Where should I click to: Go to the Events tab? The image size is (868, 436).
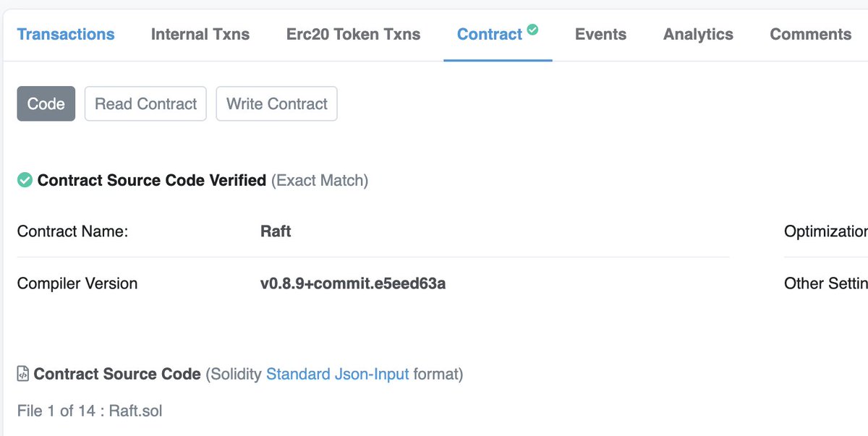[x=600, y=34]
